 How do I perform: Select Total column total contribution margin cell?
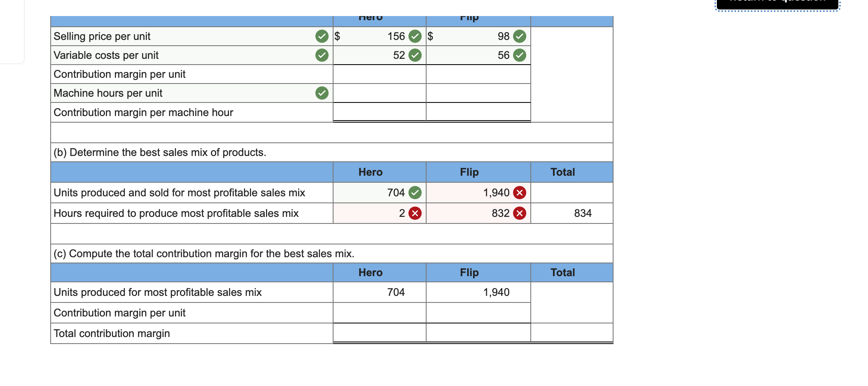[572, 333]
